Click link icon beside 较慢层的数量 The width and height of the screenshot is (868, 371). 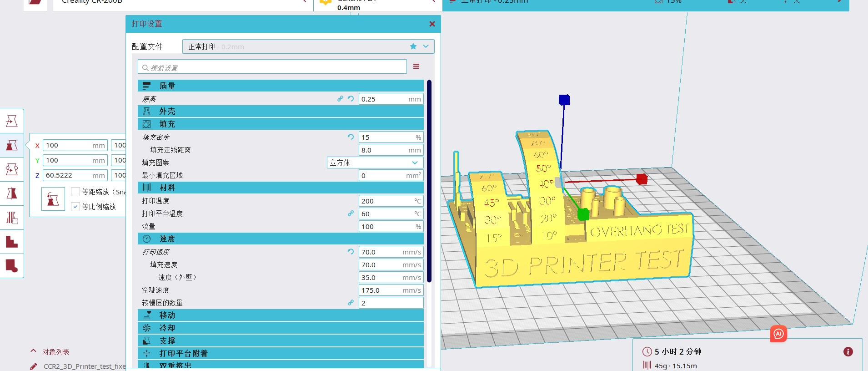pos(351,303)
